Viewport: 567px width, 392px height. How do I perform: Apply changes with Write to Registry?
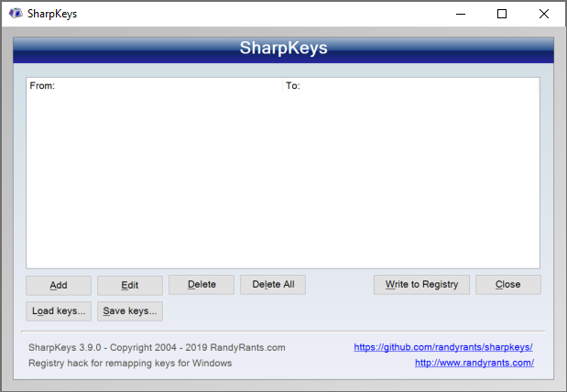click(421, 285)
